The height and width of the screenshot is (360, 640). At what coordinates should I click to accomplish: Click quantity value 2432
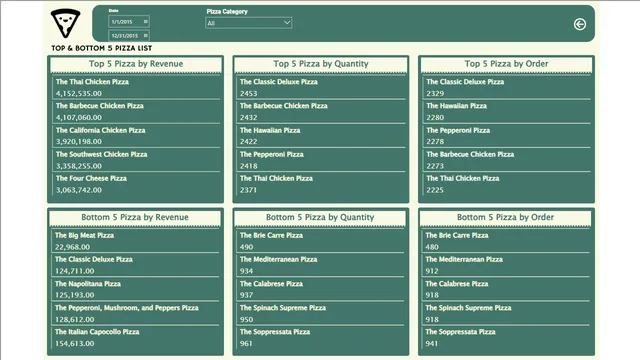coord(249,118)
